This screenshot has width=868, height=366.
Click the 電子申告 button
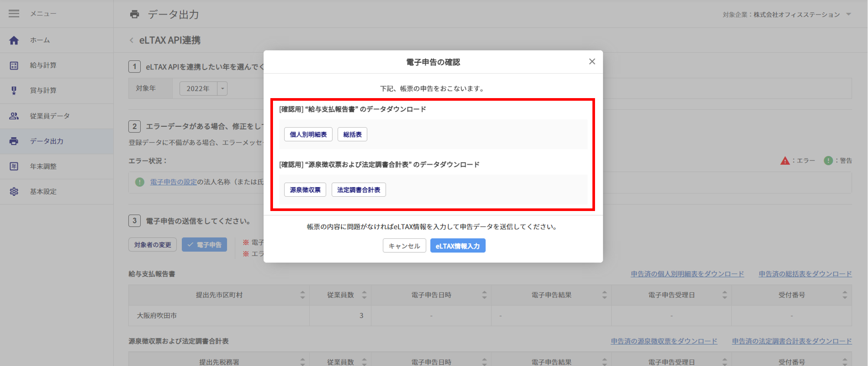coord(204,245)
